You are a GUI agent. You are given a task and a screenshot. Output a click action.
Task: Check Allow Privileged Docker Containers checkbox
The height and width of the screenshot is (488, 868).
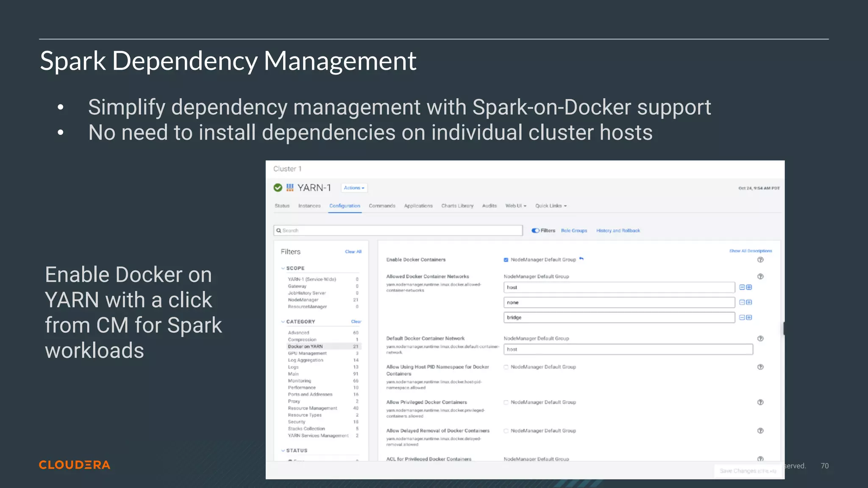(506, 402)
